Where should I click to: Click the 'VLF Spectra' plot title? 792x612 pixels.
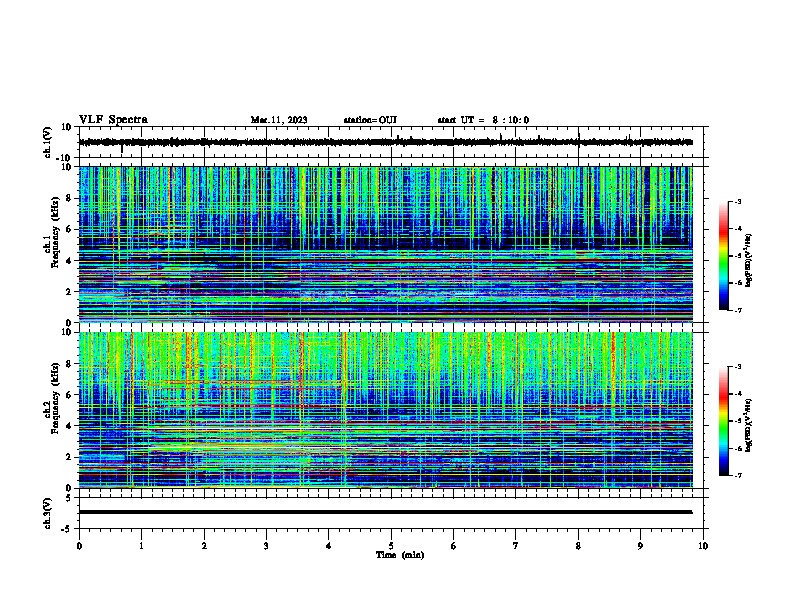[113, 120]
